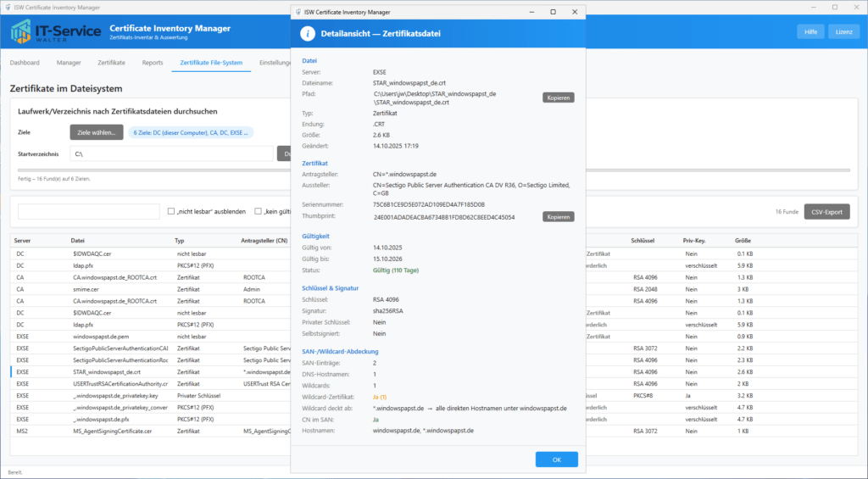Copy the file path with Kopieren
The width and height of the screenshot is (868, 479).
point(558,97)
